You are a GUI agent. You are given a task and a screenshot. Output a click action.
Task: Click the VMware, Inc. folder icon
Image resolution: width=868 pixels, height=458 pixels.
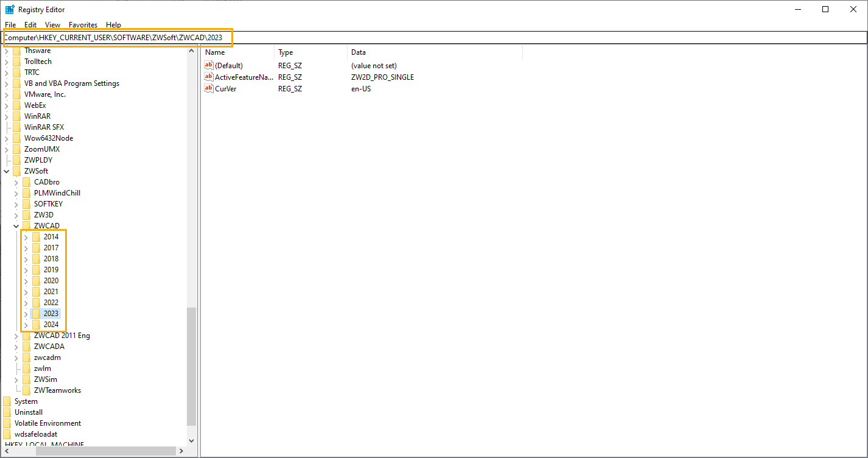(17, 94)
